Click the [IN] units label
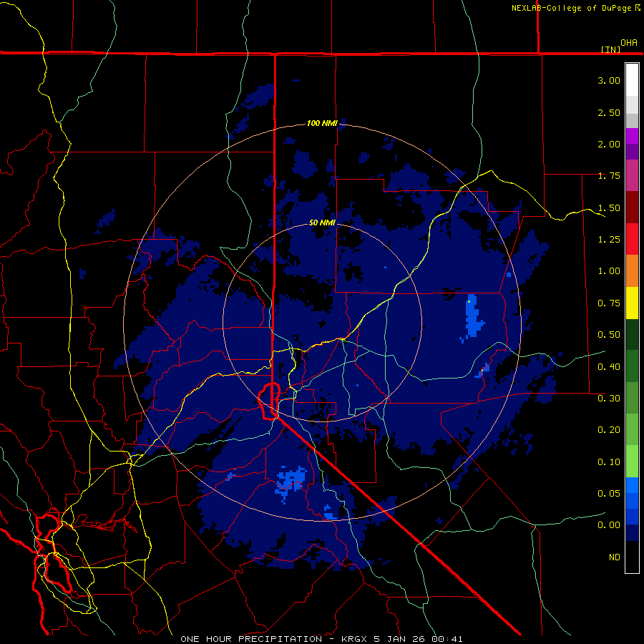Image resolution: width=644 pixels, height=644 pixels. click(610, 49)
